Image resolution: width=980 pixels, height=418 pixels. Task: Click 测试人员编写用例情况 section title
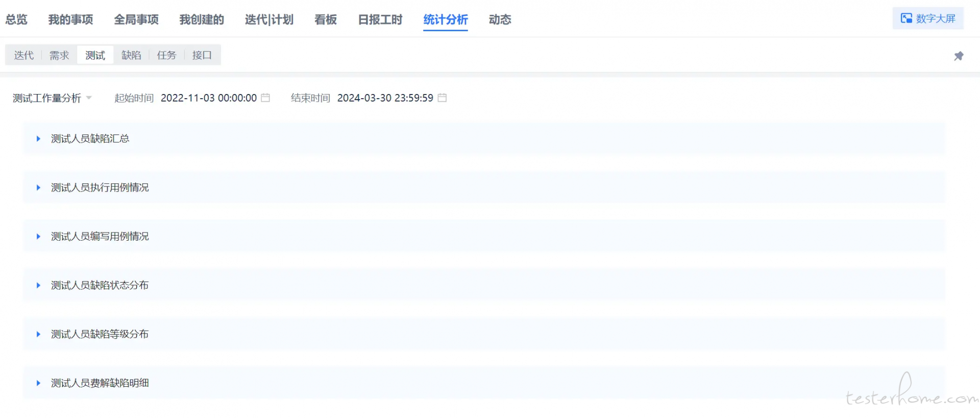point(100,237)
